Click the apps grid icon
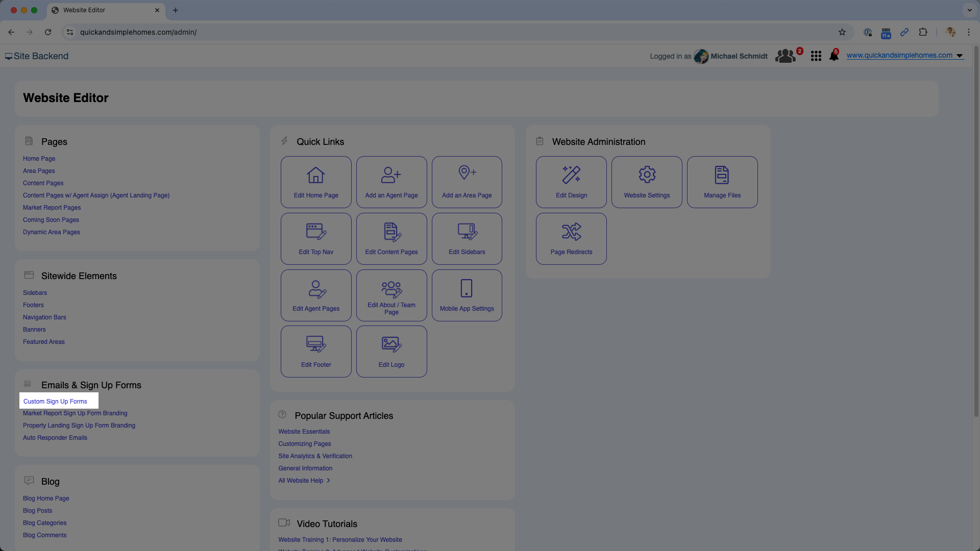Viewport: 980px width, 551px height. 816,56
